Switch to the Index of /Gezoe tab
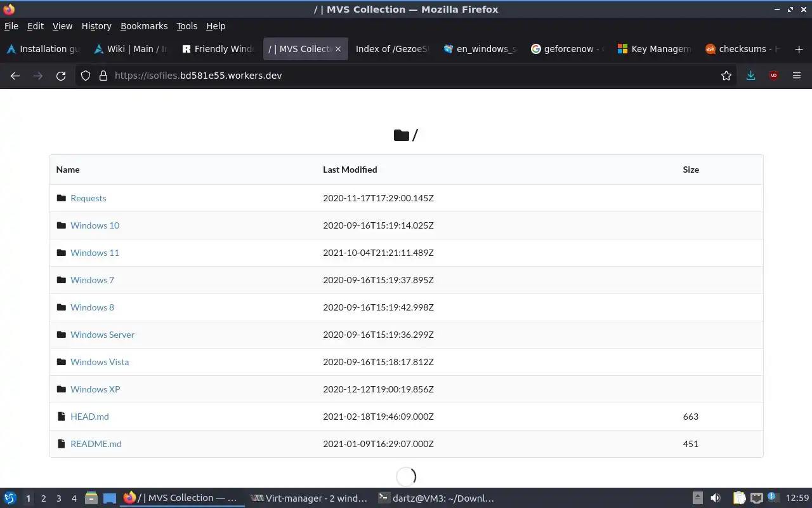The width and height of the screenshot is (812, 508). tap(391, 49)
